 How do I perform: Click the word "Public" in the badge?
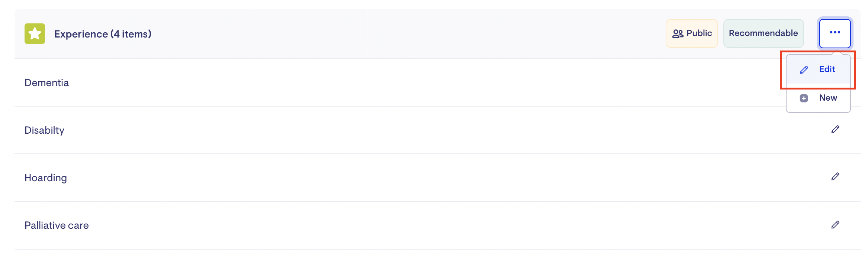(699, 33)
